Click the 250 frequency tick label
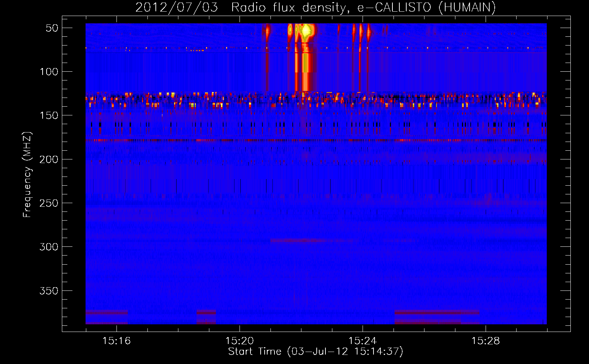Screen dimensions: 589x364 point(49,203)
